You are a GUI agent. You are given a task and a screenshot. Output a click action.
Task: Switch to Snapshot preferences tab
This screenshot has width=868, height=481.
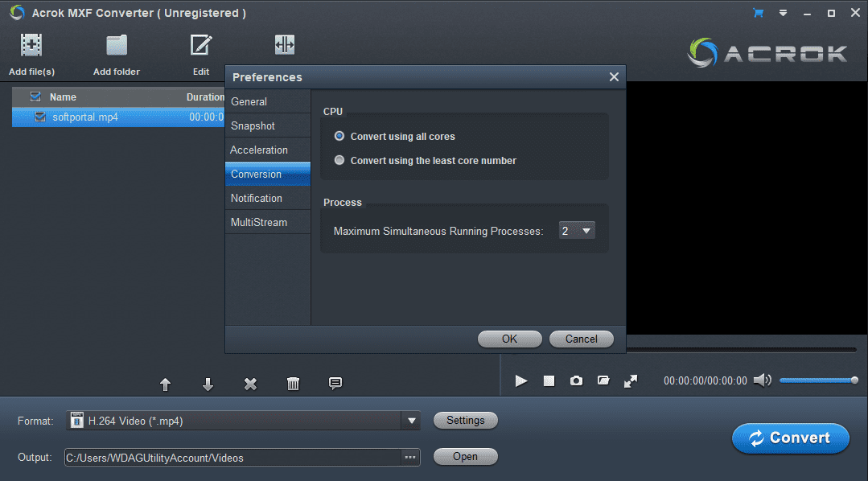(267, 125)
